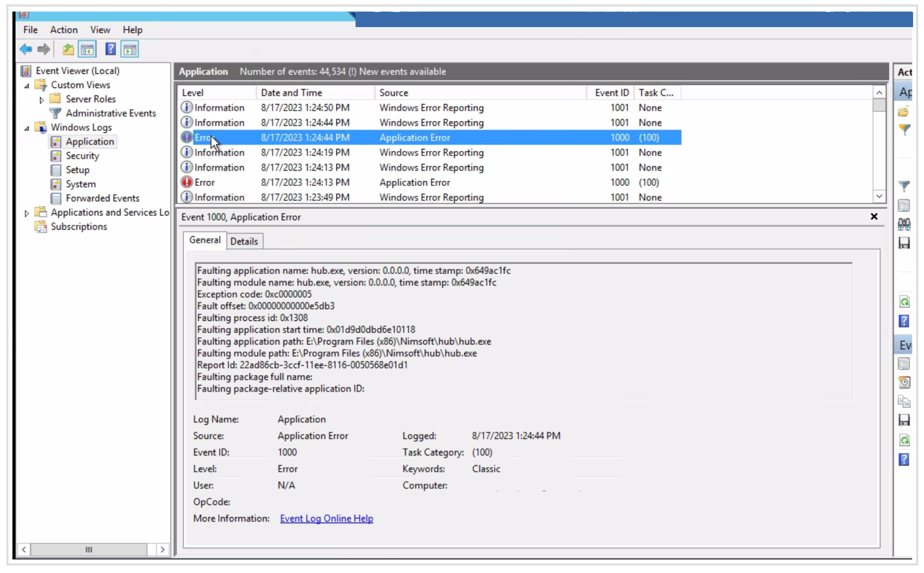This screenshot has height=573, width=924.
Task: Expand the Server Roles folder
Action: 42,99
